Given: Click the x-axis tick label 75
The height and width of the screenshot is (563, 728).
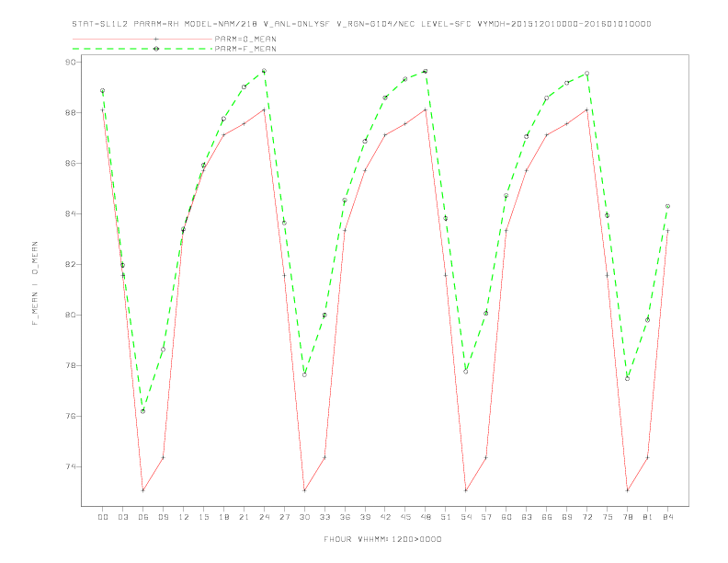Looking at the screenshot, I should coord(608,517).
